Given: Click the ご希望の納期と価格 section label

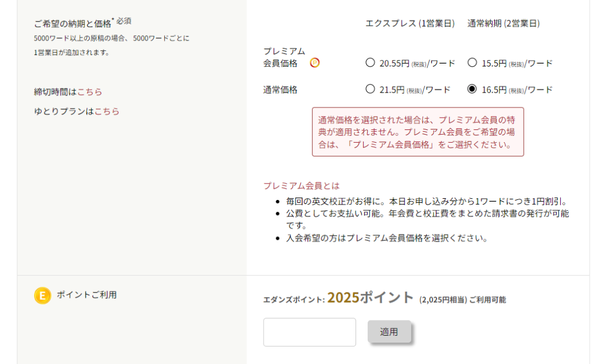Looking at the screenshot, I should pyautogui.click(x=72, y=24).
